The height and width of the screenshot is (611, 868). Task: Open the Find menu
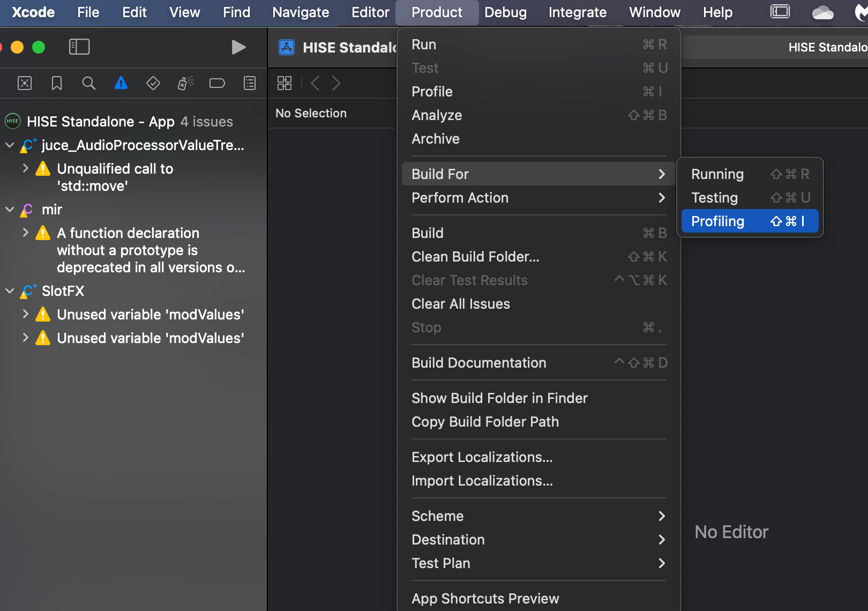click(x=237, y=12)
